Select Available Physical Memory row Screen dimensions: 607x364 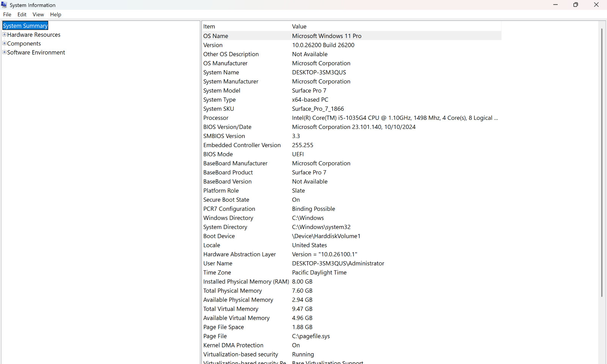352,300
